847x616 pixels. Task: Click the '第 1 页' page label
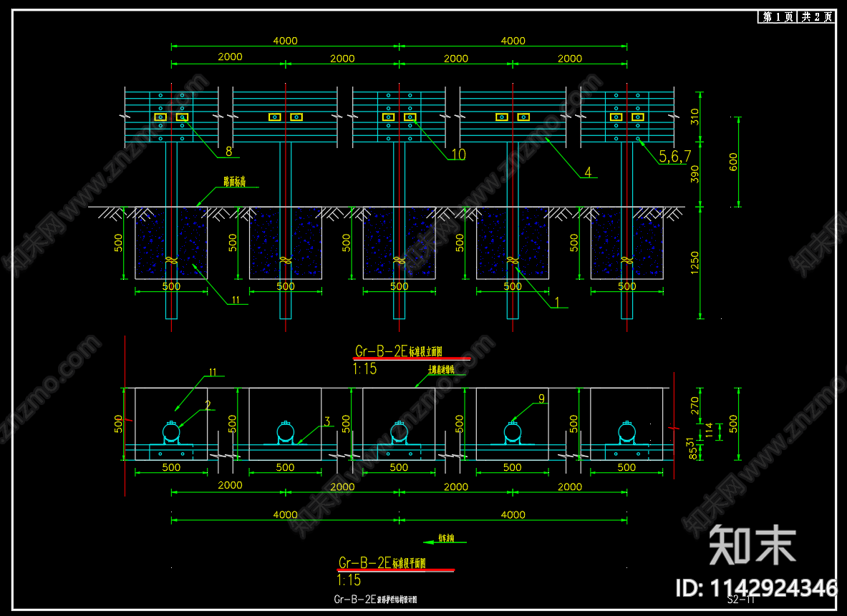click(778, 16)
